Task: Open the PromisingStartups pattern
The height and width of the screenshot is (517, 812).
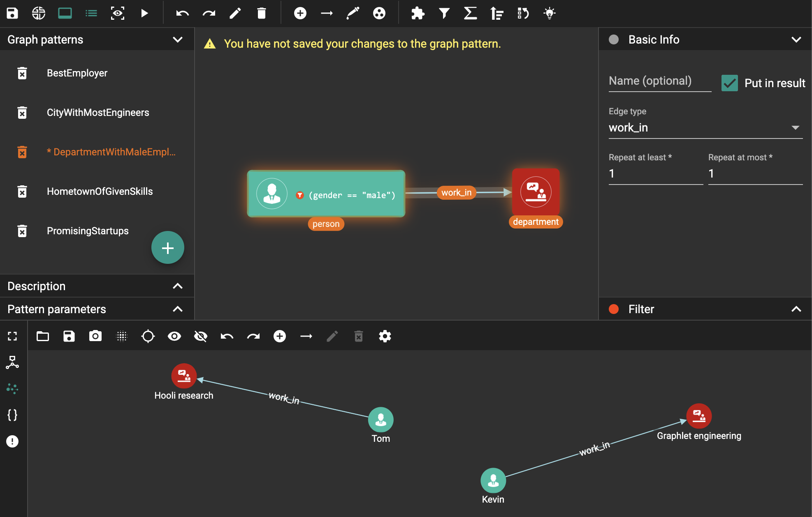Action: (88, 231)
